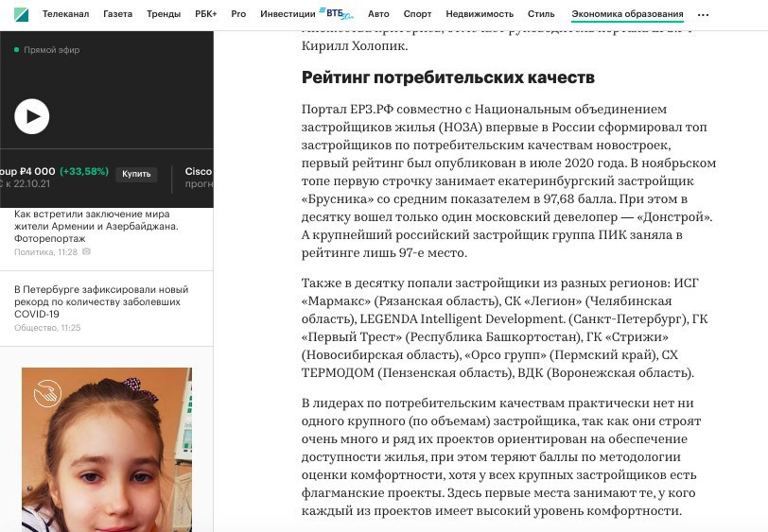Click the charity hands icon on photo
Screen dimensions: 768x532
click(x=47, y=393)
